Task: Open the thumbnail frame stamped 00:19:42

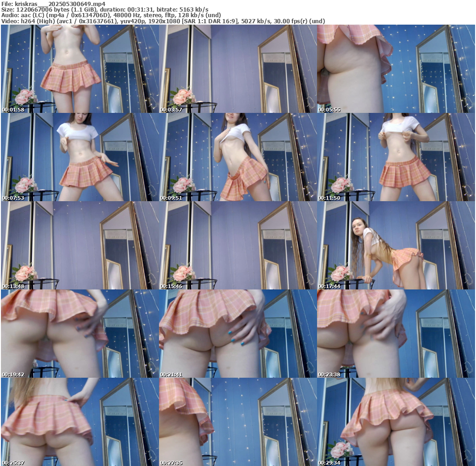Action: click(x=79, y=334)
